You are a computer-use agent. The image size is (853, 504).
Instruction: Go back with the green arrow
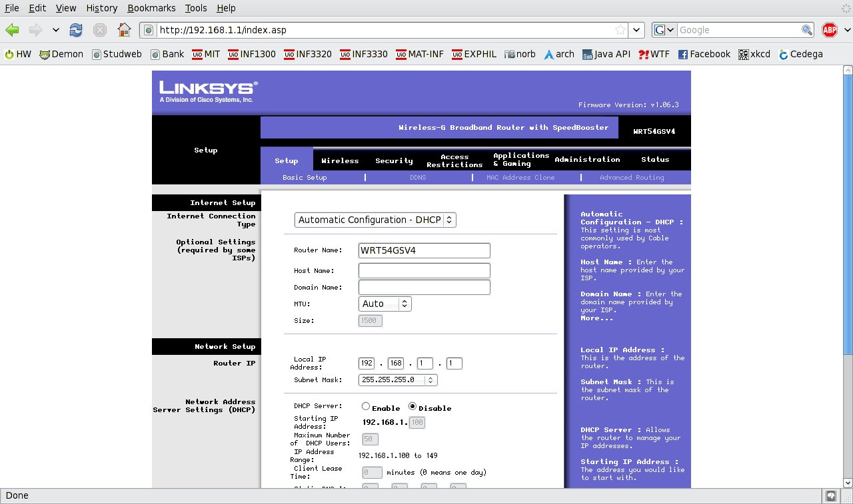(13, 30)
